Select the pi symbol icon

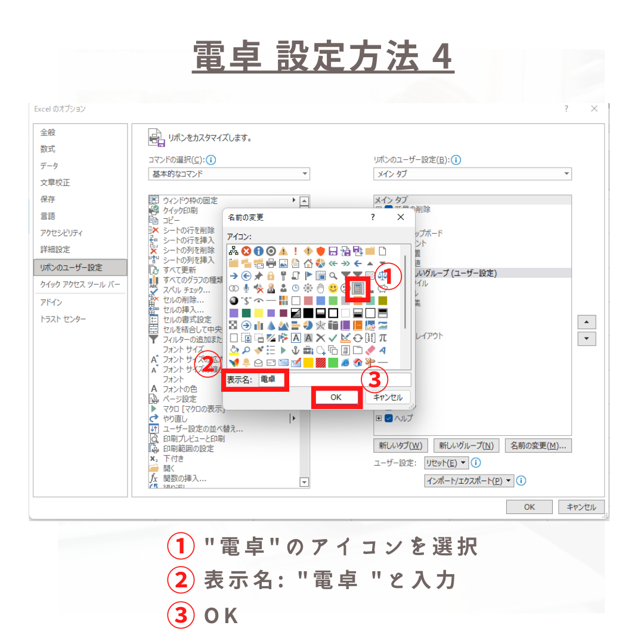coord(383,338)
